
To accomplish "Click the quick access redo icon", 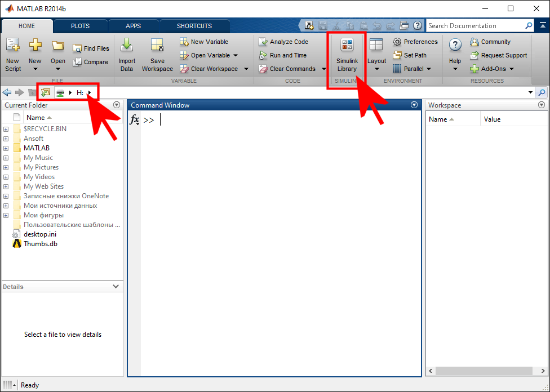I will coord(390,25).
